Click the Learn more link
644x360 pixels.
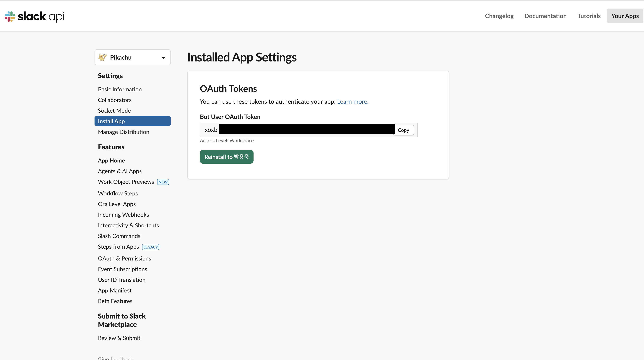(352, 102)
